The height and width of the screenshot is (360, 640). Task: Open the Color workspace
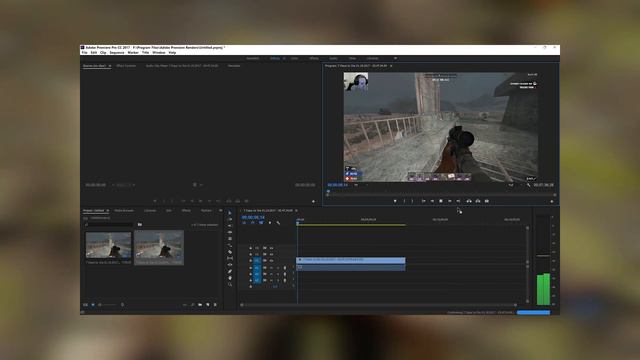tap(294, 58)
